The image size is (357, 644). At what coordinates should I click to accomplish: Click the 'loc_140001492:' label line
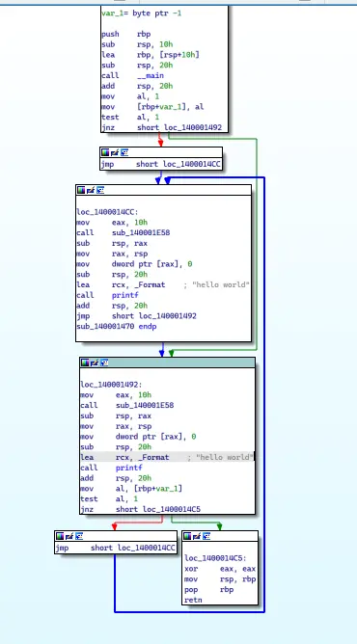tap(111, 385)
